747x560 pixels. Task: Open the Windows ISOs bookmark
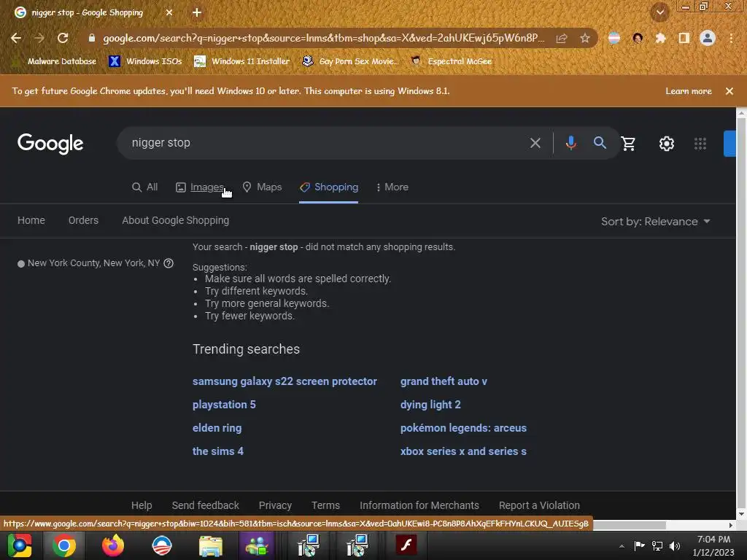pyautogui.click(x=145, y=61)
